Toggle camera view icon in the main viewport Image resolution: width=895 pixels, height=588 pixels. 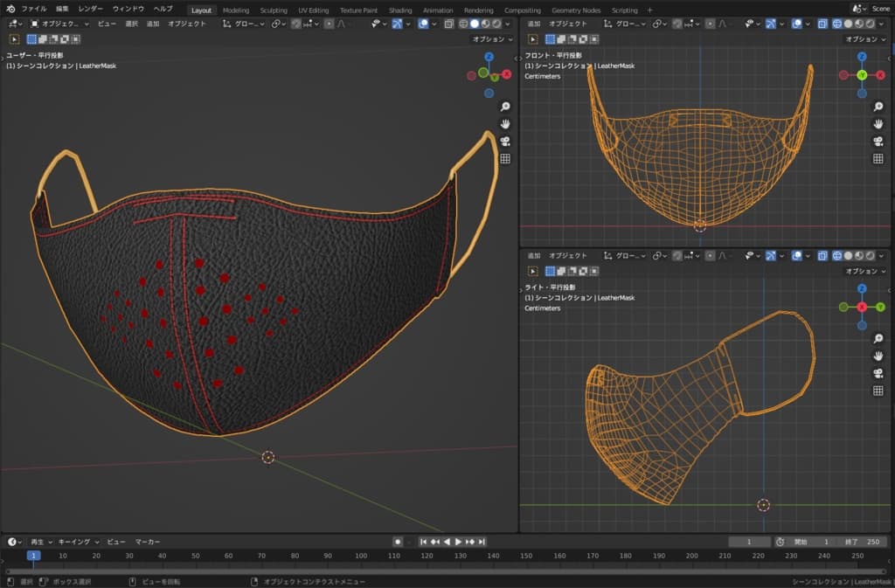[x=505, y=142]
